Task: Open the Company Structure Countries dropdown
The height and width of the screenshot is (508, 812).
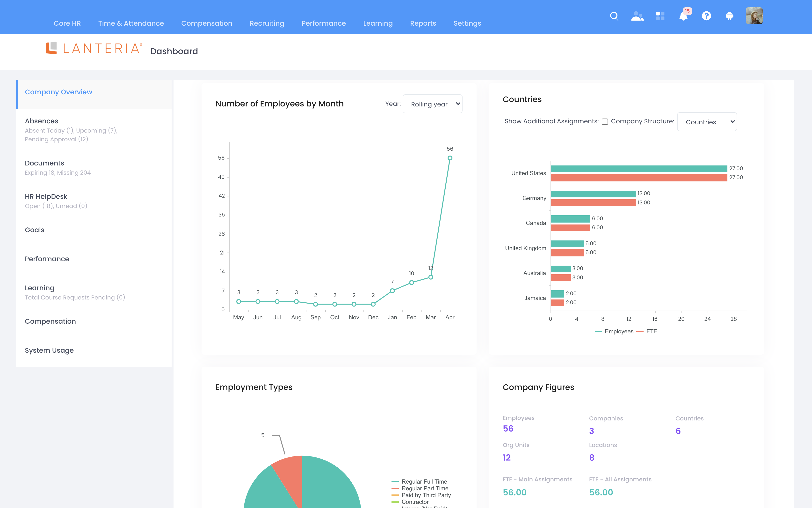Action: click(707, 122)
